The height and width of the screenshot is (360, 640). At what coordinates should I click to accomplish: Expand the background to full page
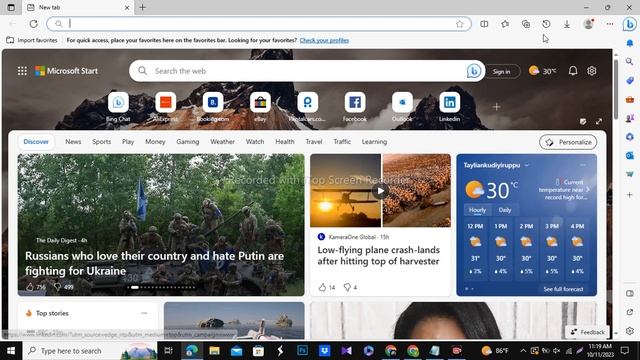point(599,121)
